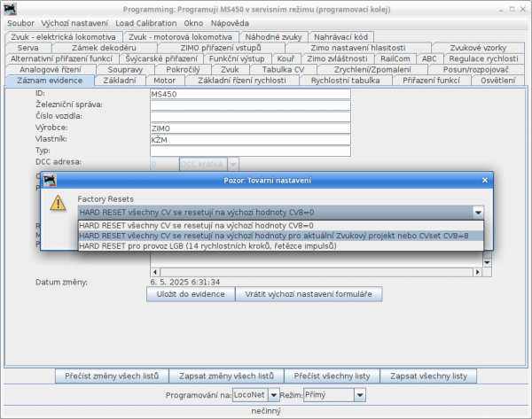Viewport: 532px width, 419px height.
Task: Click the Železniční správa input field
Action: pyautogui.click(x=250, y=105)
